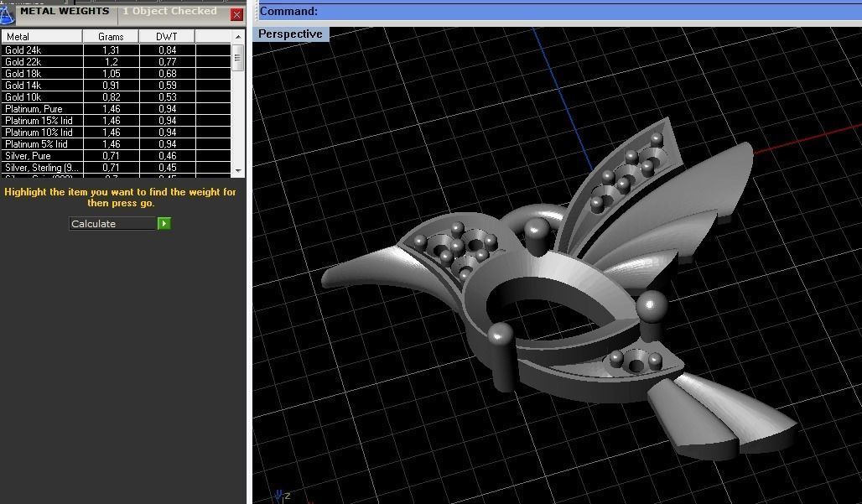Pick the Platinum 10% Irid entry
Image resolution: width=862 pixels, height=504 pixels.
[116, 132]
